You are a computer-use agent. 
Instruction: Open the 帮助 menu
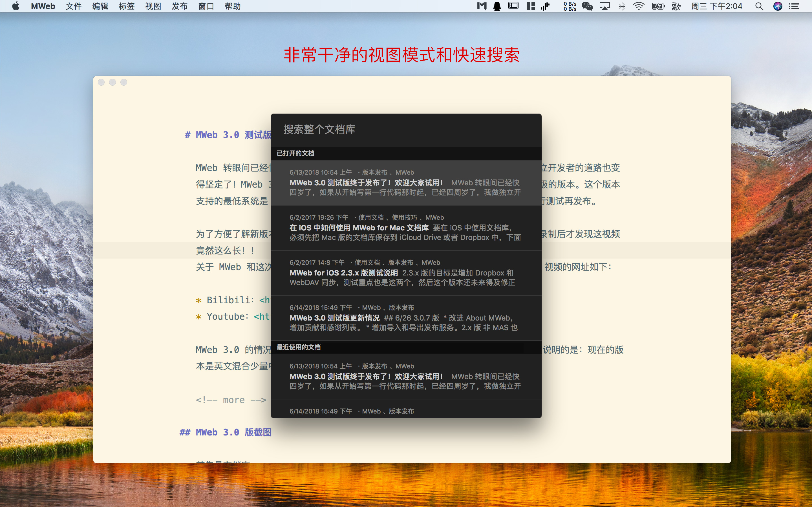(233, 6)
